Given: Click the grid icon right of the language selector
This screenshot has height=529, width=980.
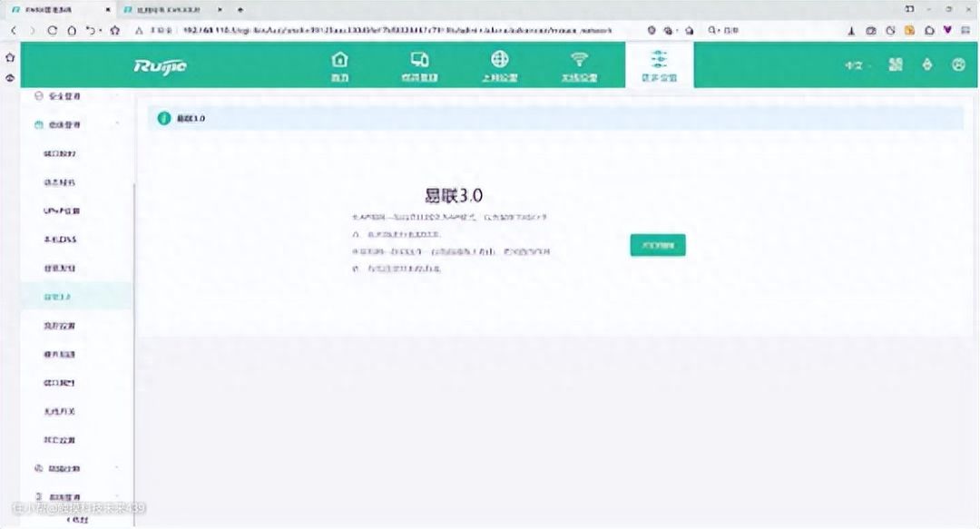Looking at the screenshot, I should coord(896,65).
